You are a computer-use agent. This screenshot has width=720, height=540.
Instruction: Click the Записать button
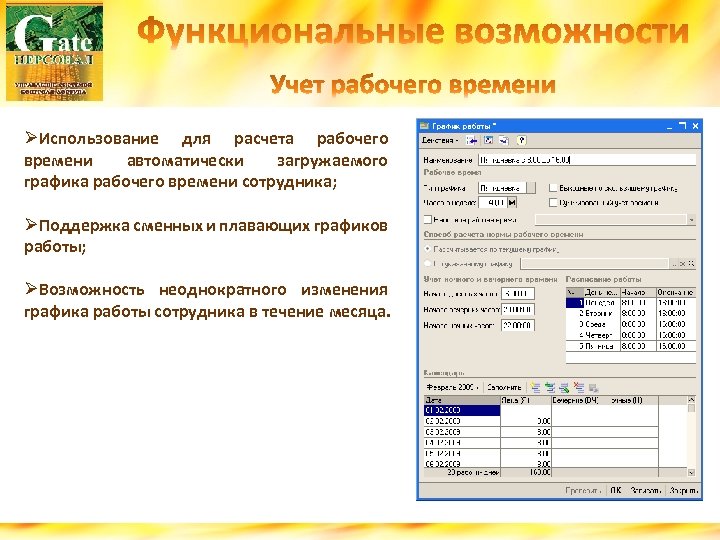coord(646,490)
